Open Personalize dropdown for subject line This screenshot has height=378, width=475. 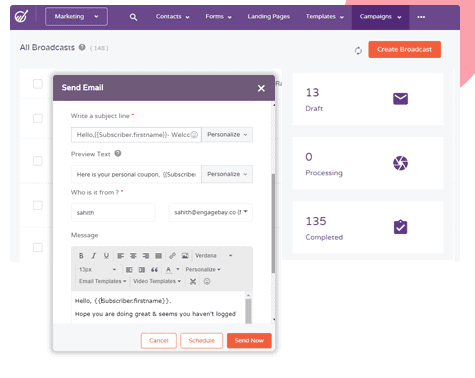pos(227,135)
